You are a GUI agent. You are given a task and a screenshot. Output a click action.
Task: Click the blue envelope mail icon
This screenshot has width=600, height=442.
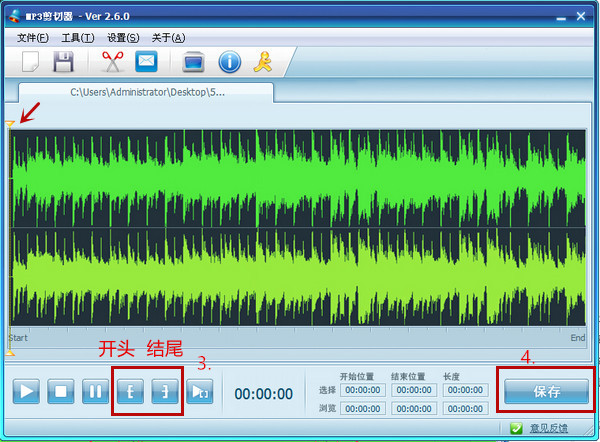147,62
